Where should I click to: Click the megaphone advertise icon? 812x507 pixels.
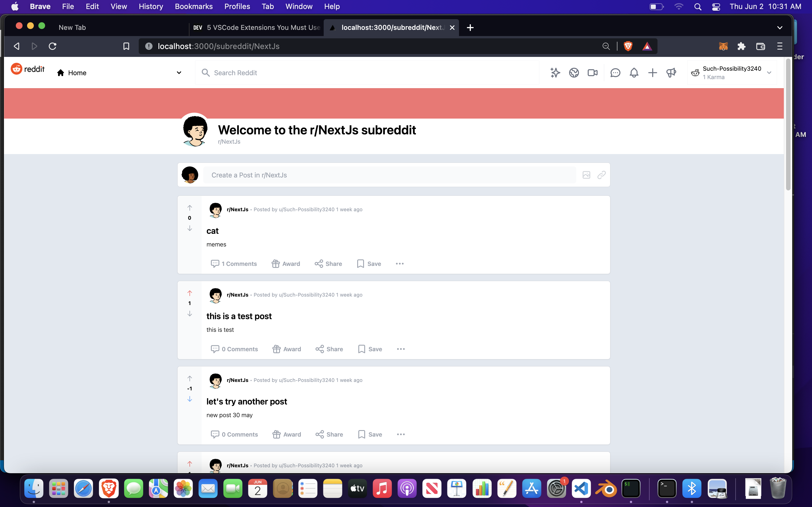point(671,73)
